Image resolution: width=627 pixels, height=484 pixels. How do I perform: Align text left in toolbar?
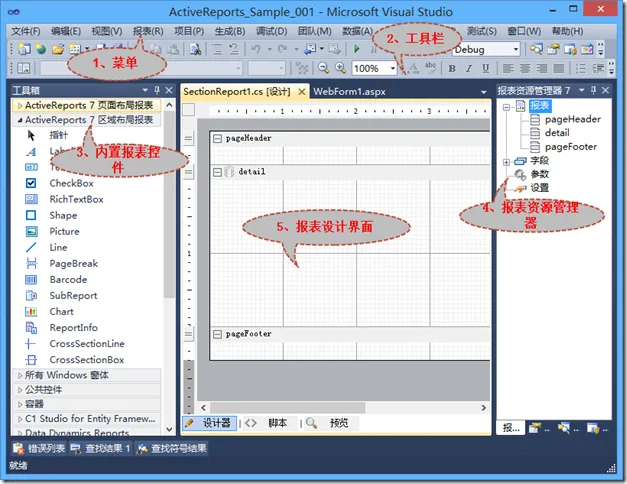pos(508,68)
